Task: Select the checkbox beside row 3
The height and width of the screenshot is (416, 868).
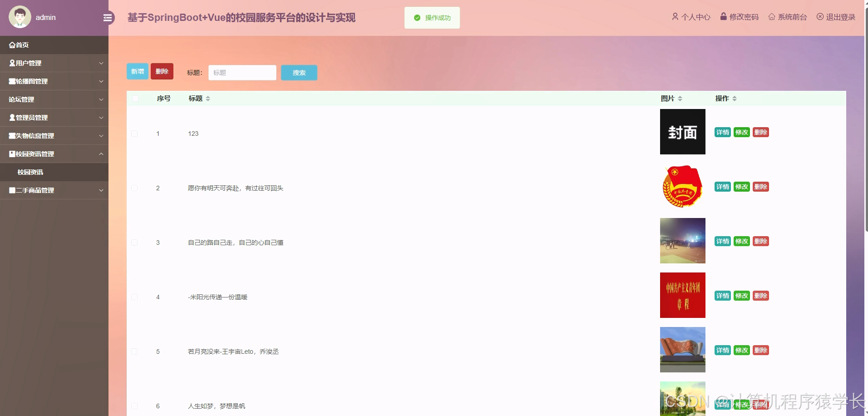Action: tap(134, 243)
